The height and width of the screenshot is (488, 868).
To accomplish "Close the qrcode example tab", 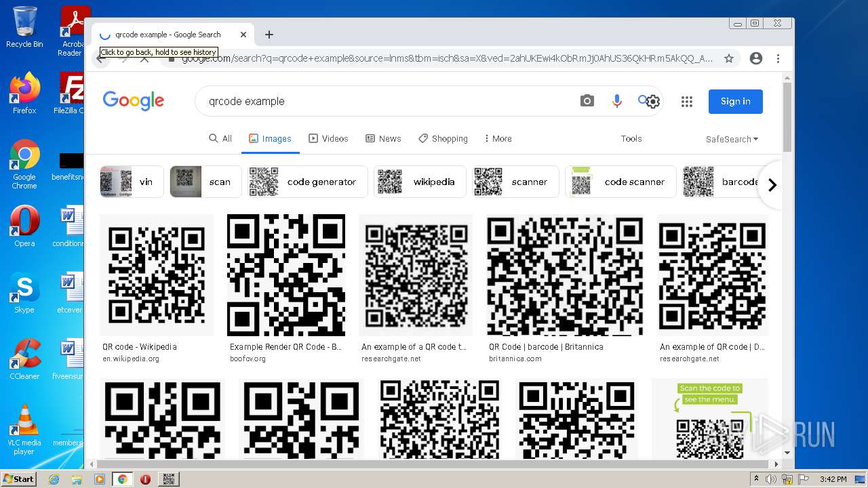I will pyautogui.click(x=243, y=35).
